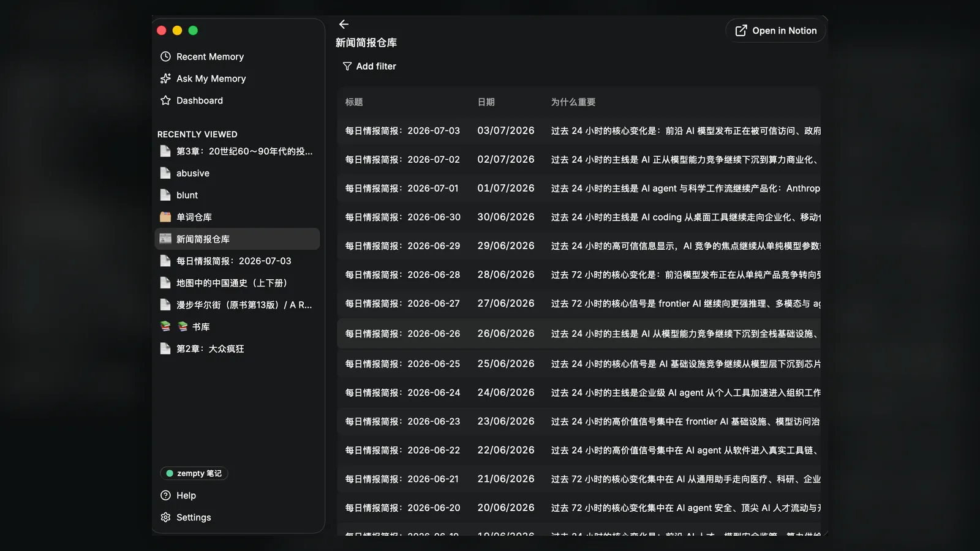Click the Help question mark icon
Viewport: 980px width, 551px height.
tap(165, 495)
